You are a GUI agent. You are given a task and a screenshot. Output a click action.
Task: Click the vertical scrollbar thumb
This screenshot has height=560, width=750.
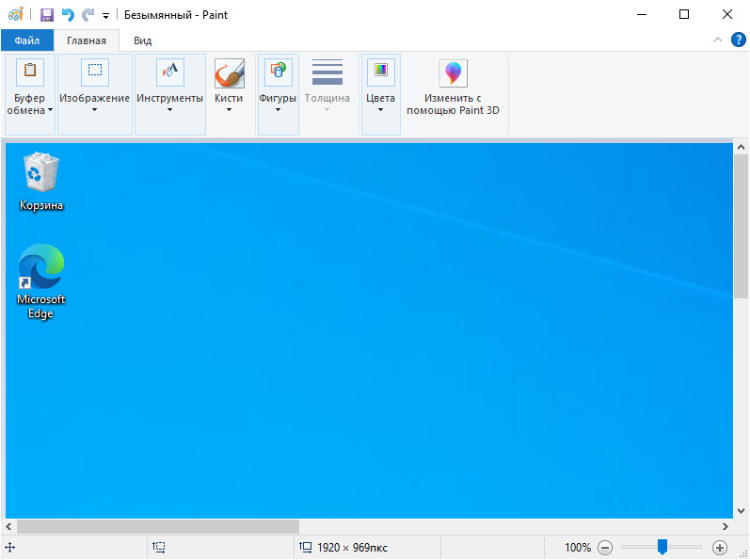(x=741, y=226)
